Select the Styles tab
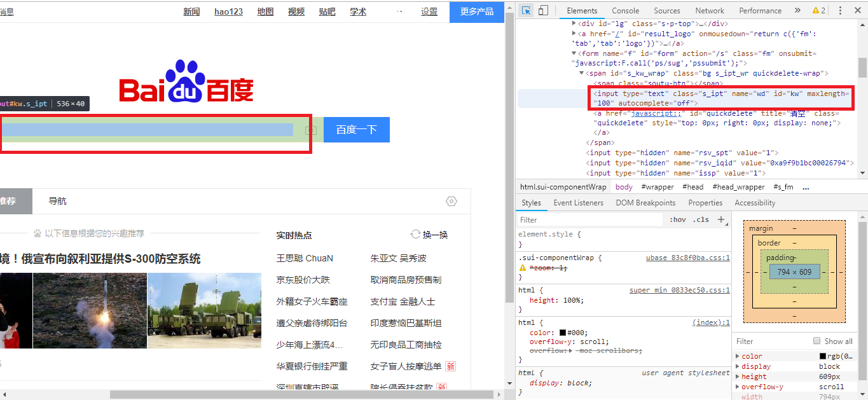This screenshot has width=868, height=400. pos(531,203)
